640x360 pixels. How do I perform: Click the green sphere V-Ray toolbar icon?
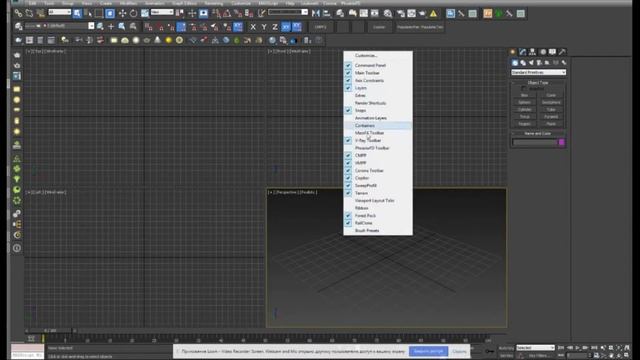(x=237, y=40)
